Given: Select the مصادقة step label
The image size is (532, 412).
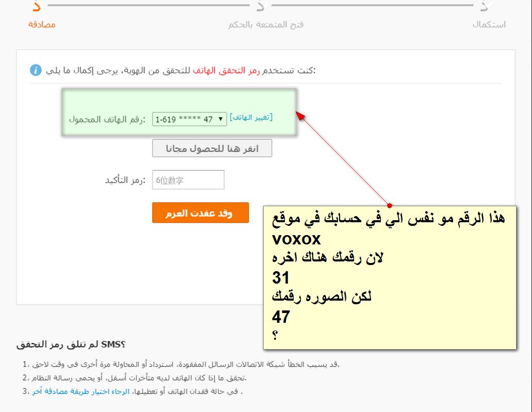Looking at the screenshot, I should pos(42,25).
